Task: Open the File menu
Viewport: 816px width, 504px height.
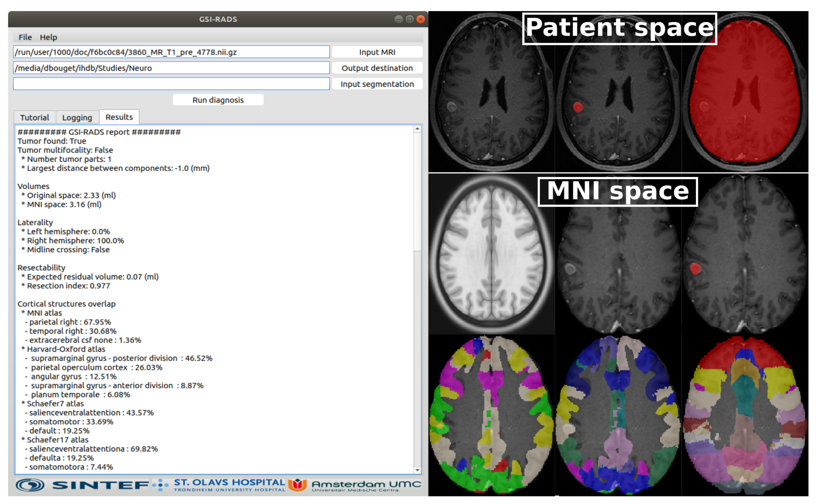Action: tap(25, 37)
